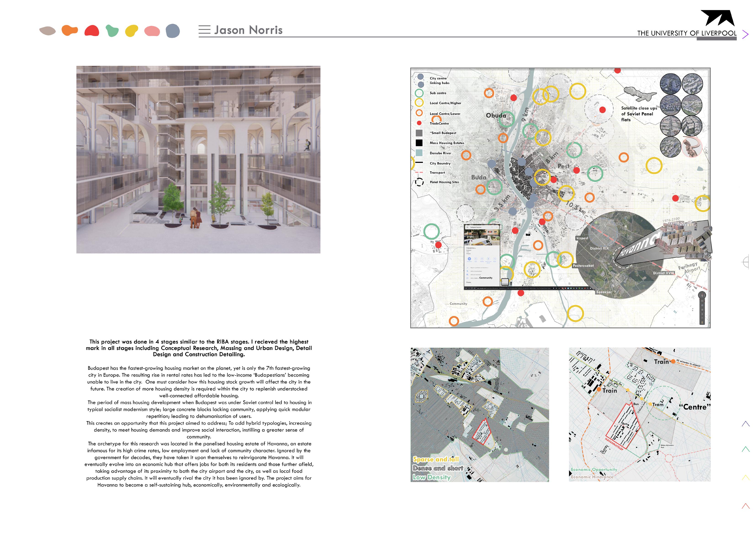Open the hamburger menu beside Jason Norris
756x534 pixels.
pos(204,30)
